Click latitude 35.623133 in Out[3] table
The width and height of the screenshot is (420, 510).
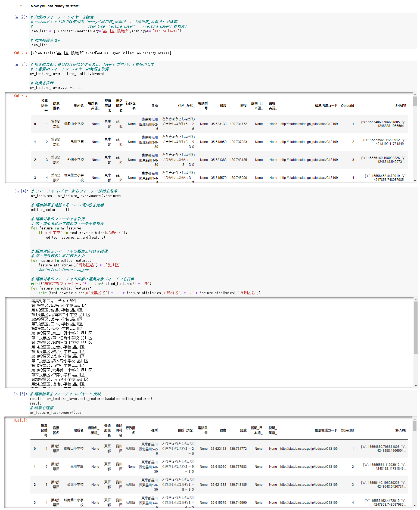point(219,124)
